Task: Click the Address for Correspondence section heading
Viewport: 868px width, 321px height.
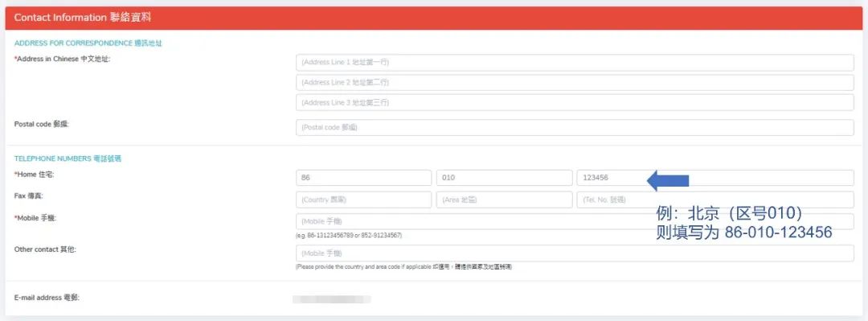Action: 88,43
